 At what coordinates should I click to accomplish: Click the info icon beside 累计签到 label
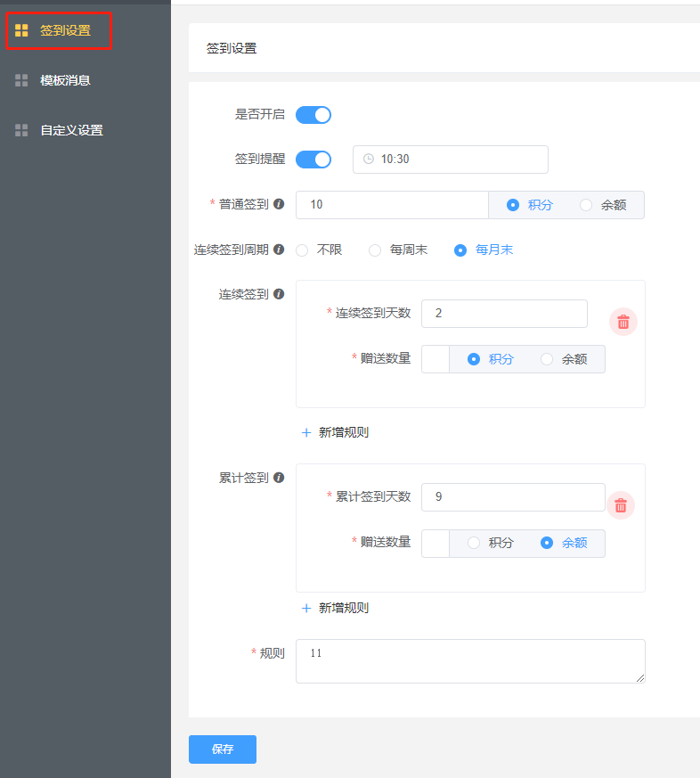pos(279,478)
